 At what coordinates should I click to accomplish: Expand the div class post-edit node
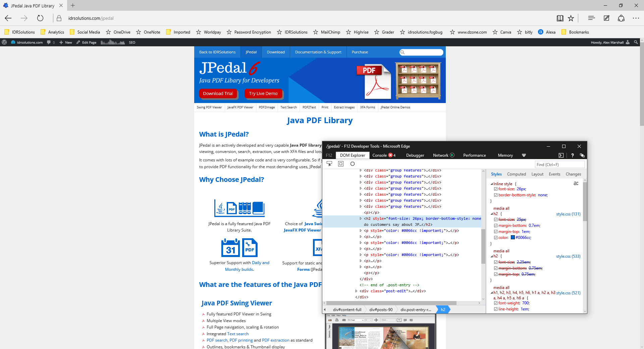(x=356, y=291)
